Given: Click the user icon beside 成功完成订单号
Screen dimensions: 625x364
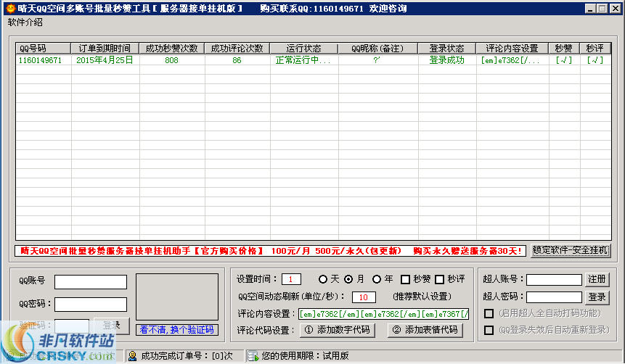Looking at the screenshot, I should pos(133,355).
